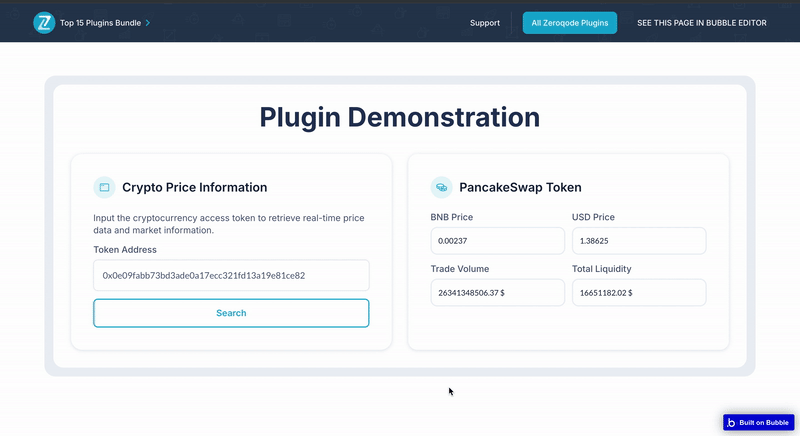
Task: Click the PancakeSwap Token coins icon
Action: coord(441,187)
